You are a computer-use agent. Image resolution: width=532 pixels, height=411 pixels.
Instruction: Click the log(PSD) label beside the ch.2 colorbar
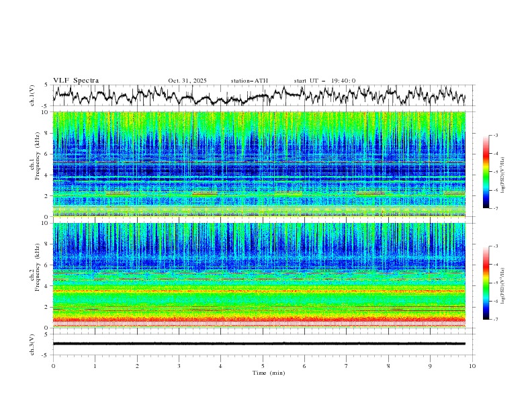pos(504,285)
